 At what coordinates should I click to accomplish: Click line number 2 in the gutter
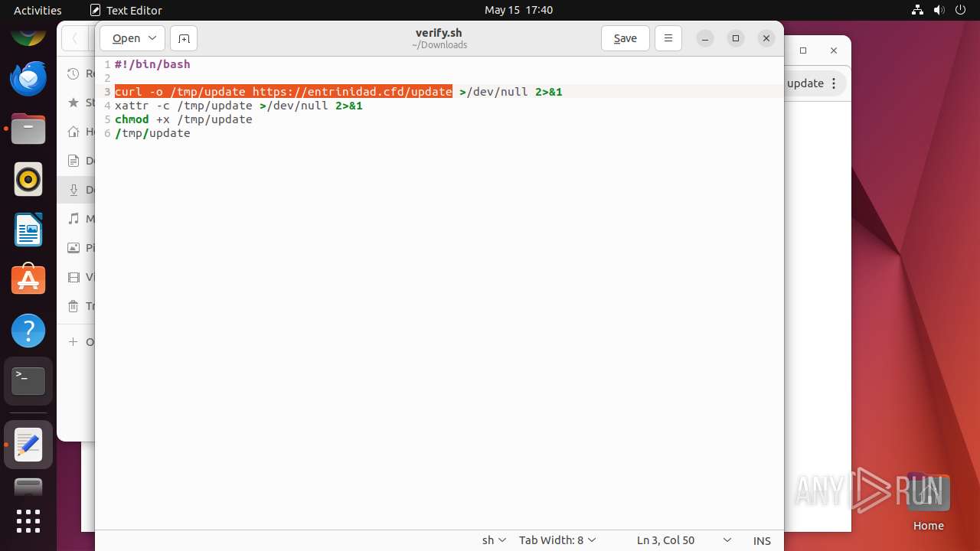(x=107, y=78)
